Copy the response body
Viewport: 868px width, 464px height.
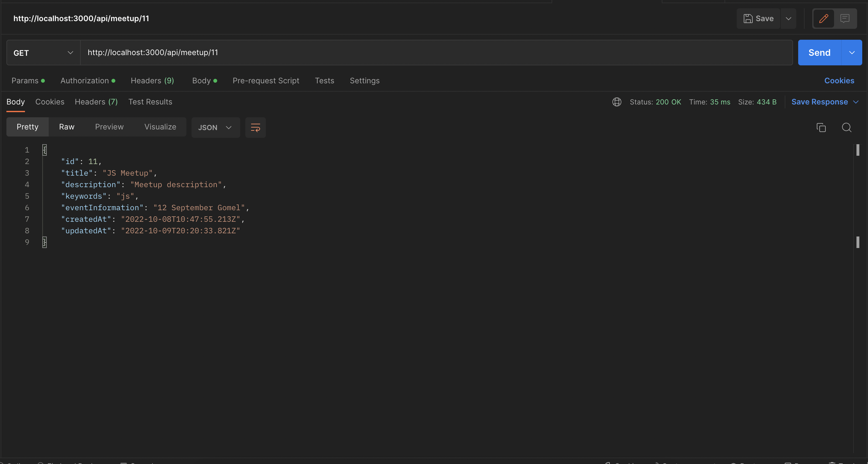821,128
